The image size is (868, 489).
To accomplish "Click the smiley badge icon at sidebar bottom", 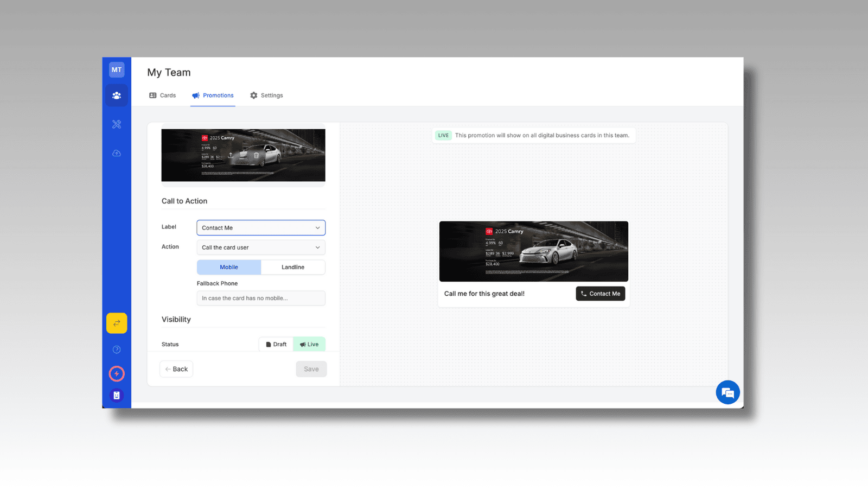I will point(117,396).
